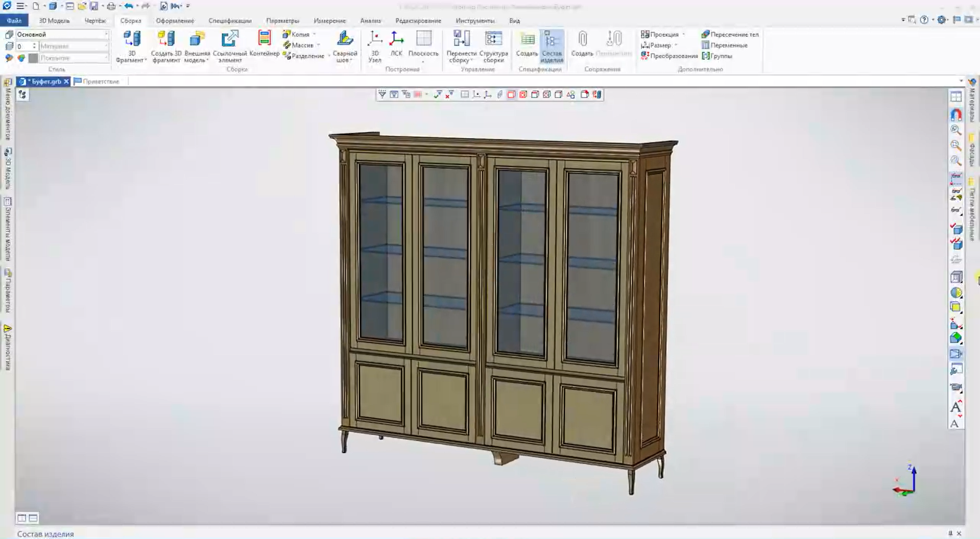Open Переменные editor

724,45
